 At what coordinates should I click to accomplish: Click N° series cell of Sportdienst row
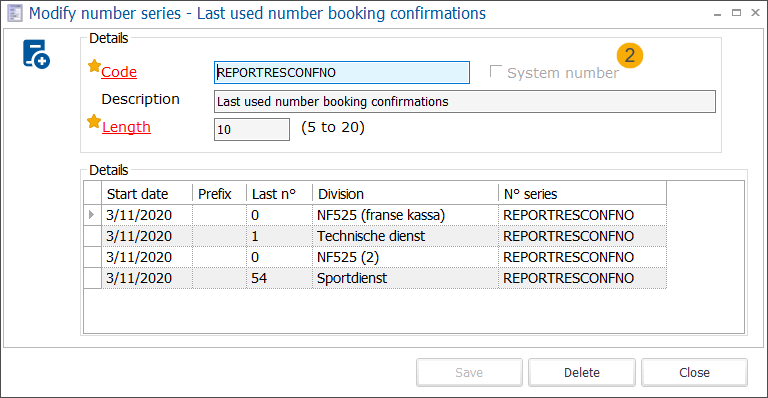pos(582,278)
